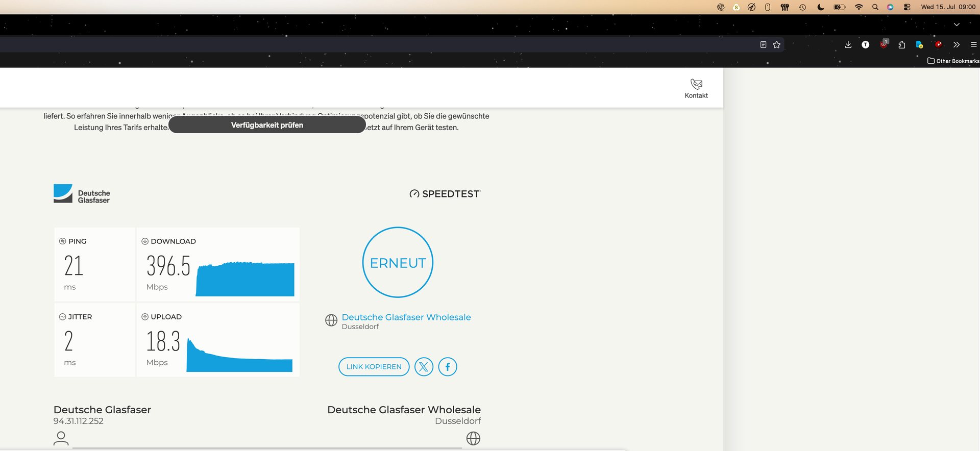Image resolution: width=980 pixels, height=451 pixels.
Task: Expand the tab list chevron
Action: [957, 24]
